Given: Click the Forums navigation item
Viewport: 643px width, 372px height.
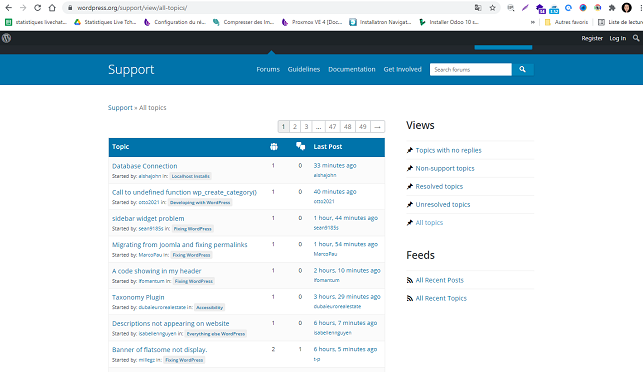Looking at the screenshot, I should tap(268, 69).
